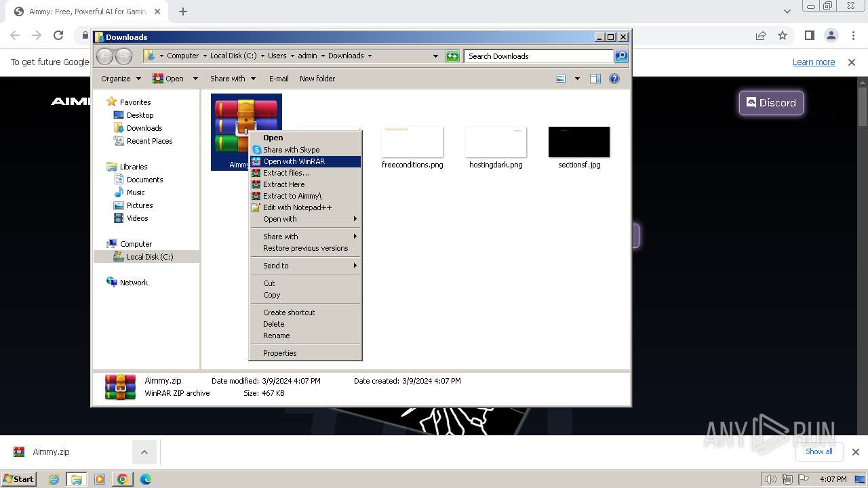Select Extract files... context option

click(x=305, y=173)
